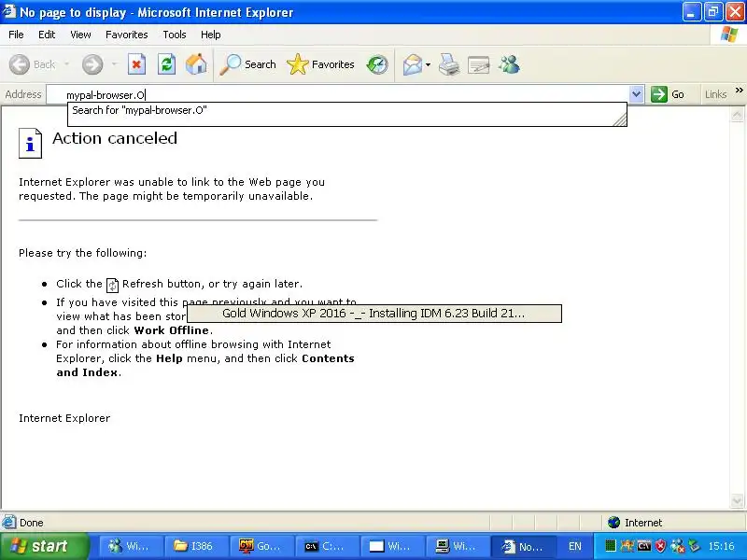Click the green Refresh toolbar icon
Screen dimensions: 747x560
click(167, 64)
